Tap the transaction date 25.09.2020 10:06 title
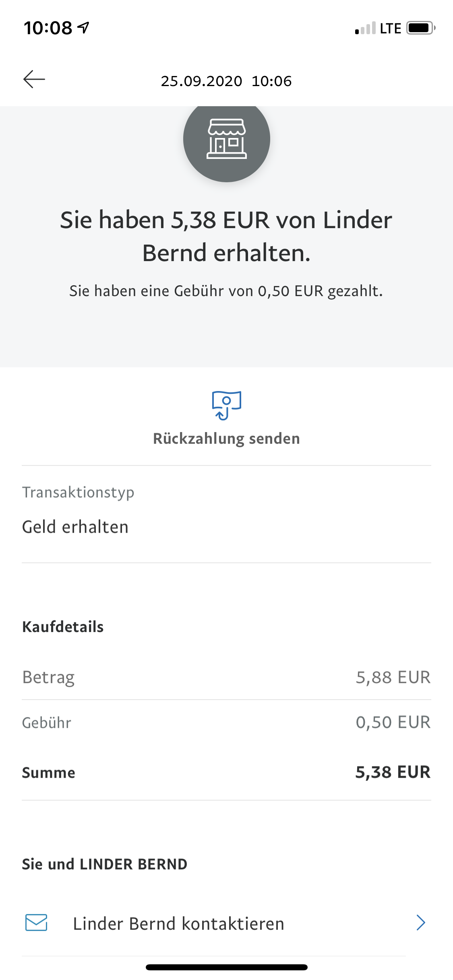This screenshot has height=980, width=453. (226, 81)
